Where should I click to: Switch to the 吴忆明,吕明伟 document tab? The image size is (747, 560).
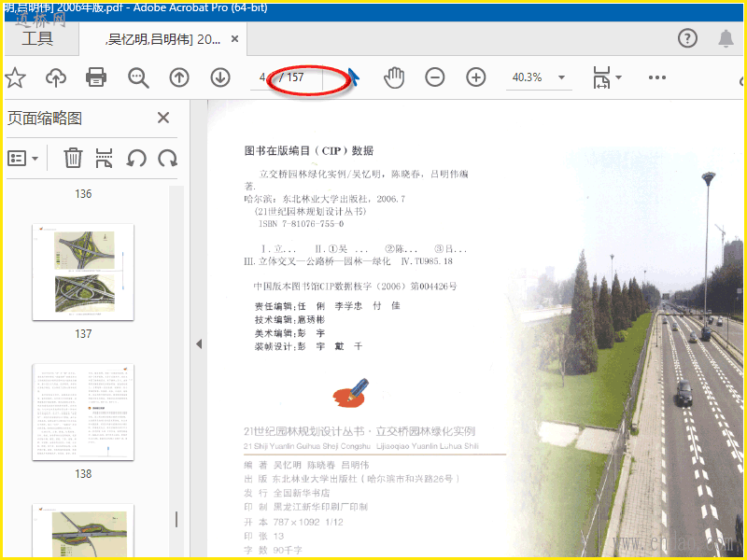[x=163, y=39]
